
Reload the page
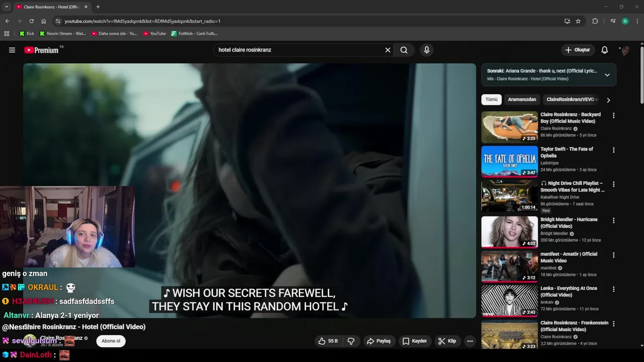pos(31,21)
